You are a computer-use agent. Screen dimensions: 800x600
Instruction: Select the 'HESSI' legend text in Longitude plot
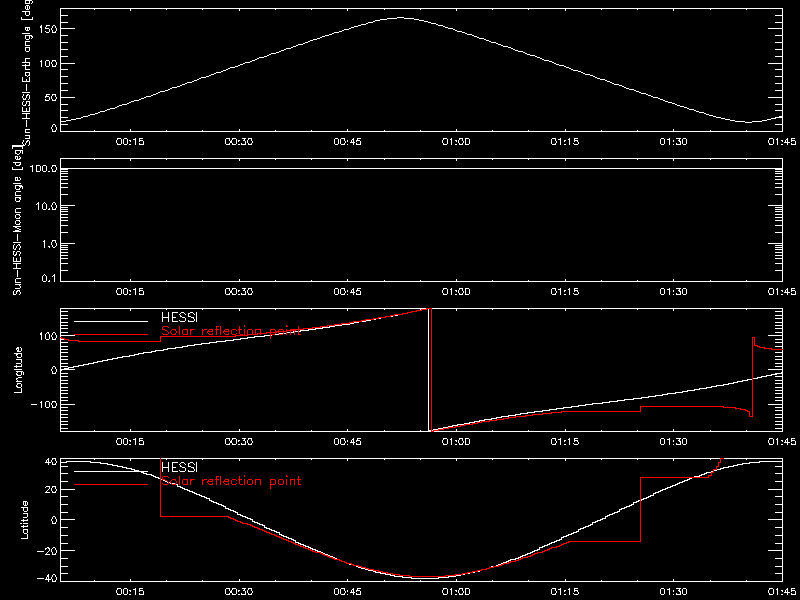pyautogui.click(x=179, y=319)
